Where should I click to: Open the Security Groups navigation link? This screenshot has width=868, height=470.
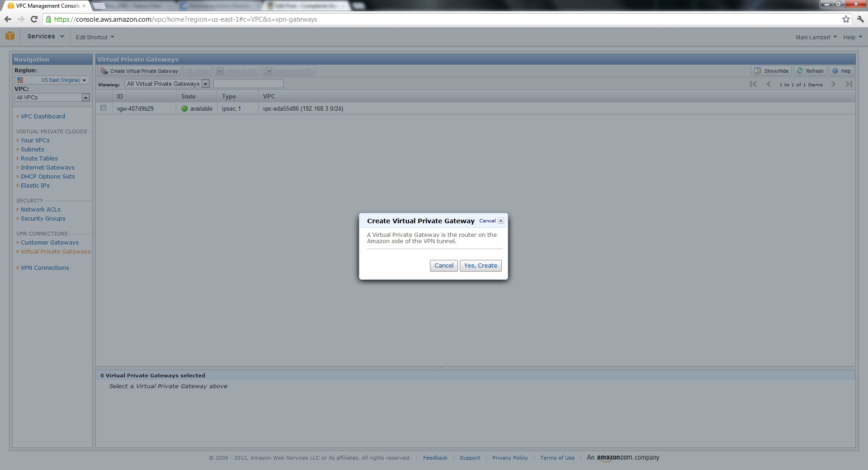click(43, 218)
